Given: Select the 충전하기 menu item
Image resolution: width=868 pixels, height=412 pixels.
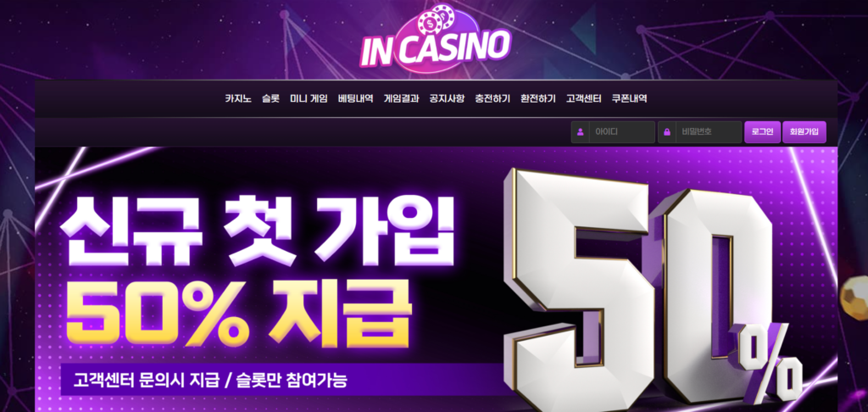Looking at the screenshot, I should (492, 98).
